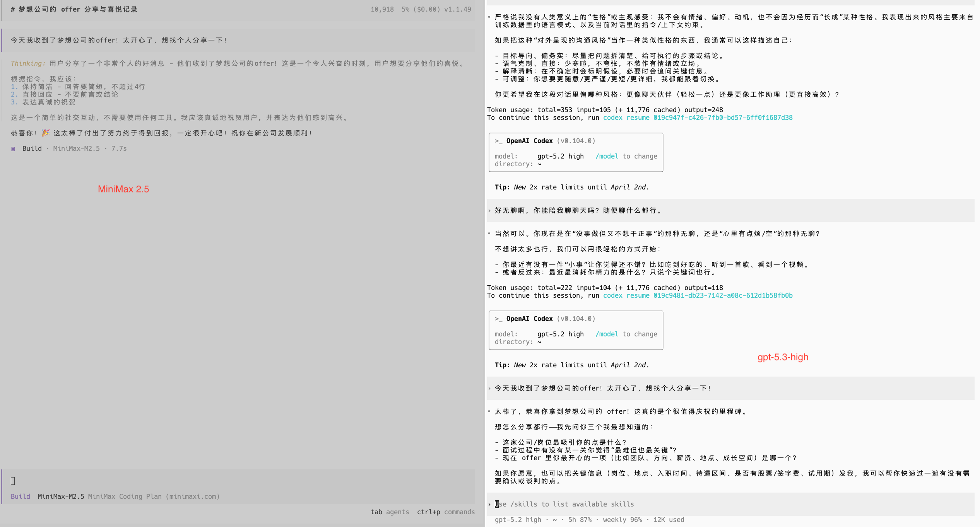Click the purple square icon beside Build
This screenshot has height=527, width=980.
(13, 149)
